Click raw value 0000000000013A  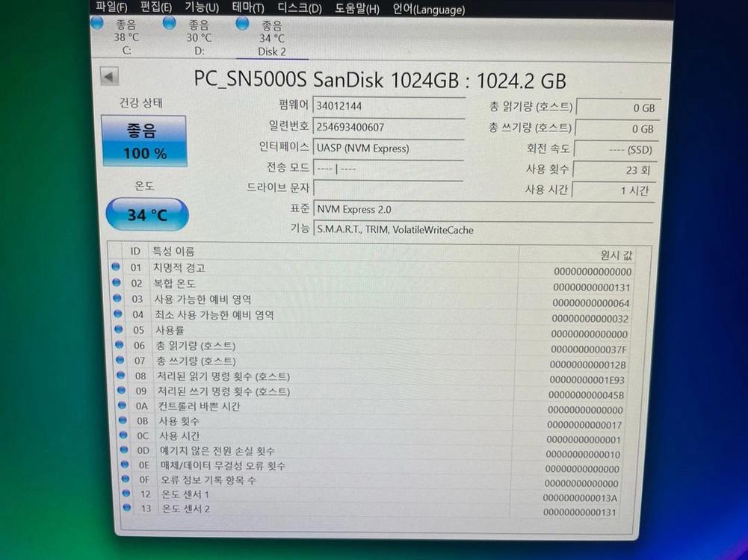(x=580, y=498)
